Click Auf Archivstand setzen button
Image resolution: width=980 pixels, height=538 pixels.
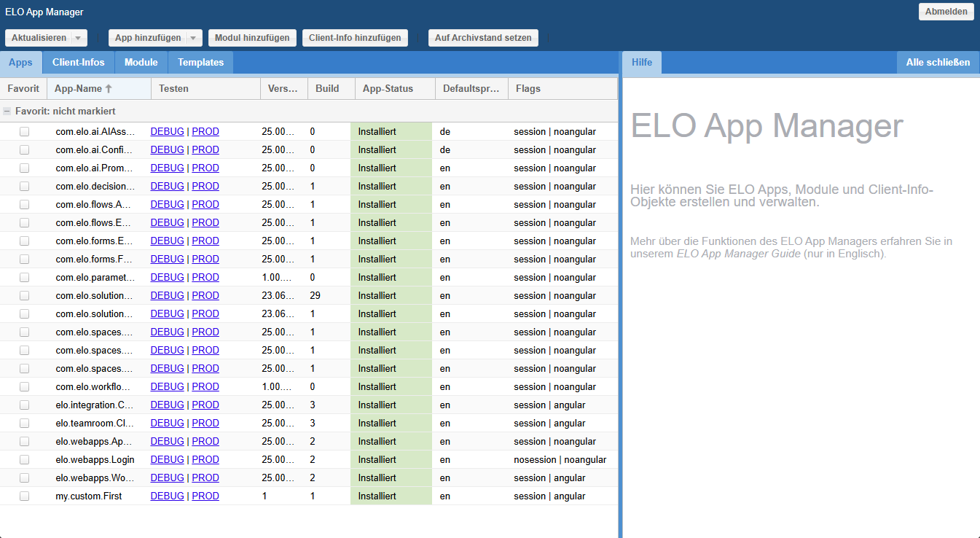[483, 38]
